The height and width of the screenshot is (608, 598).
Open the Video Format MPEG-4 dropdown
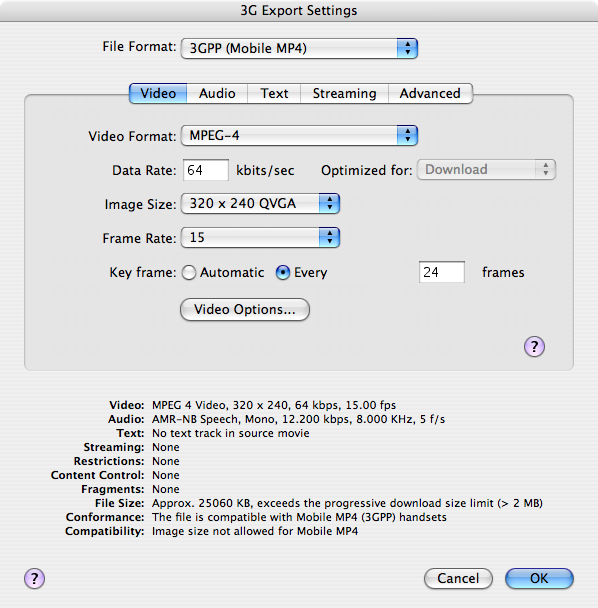[x=299, y=135]
